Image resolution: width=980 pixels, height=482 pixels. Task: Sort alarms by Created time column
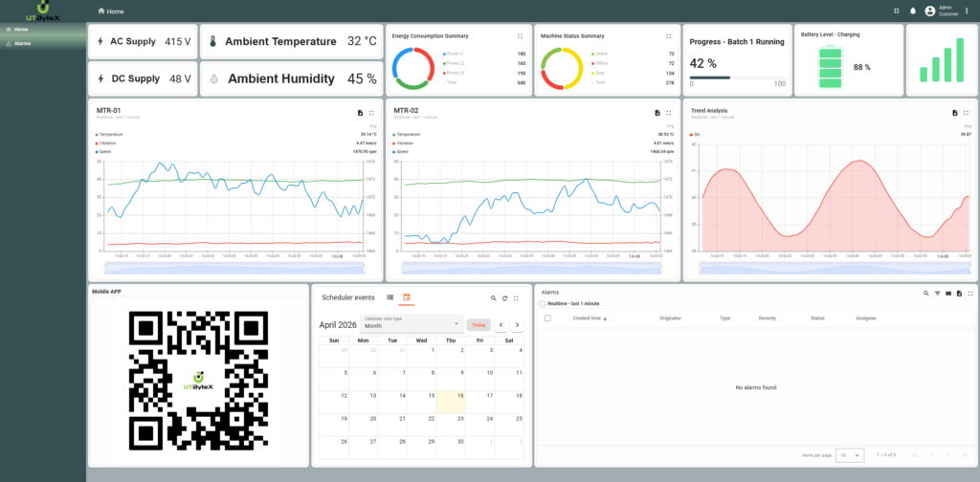click(x=590, y=318)
